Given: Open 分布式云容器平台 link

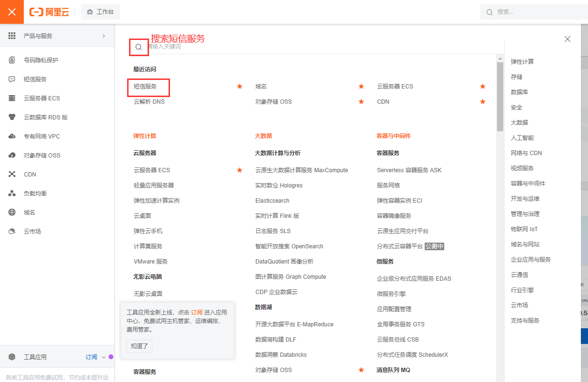Looking at the screenshot, I should pyautogui.click(x=400, y=246).
